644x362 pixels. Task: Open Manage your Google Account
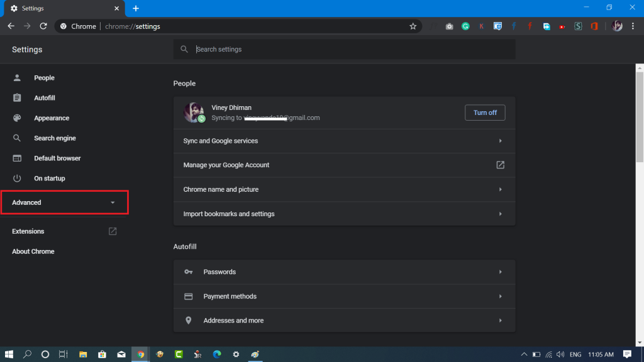click(344, 165)
